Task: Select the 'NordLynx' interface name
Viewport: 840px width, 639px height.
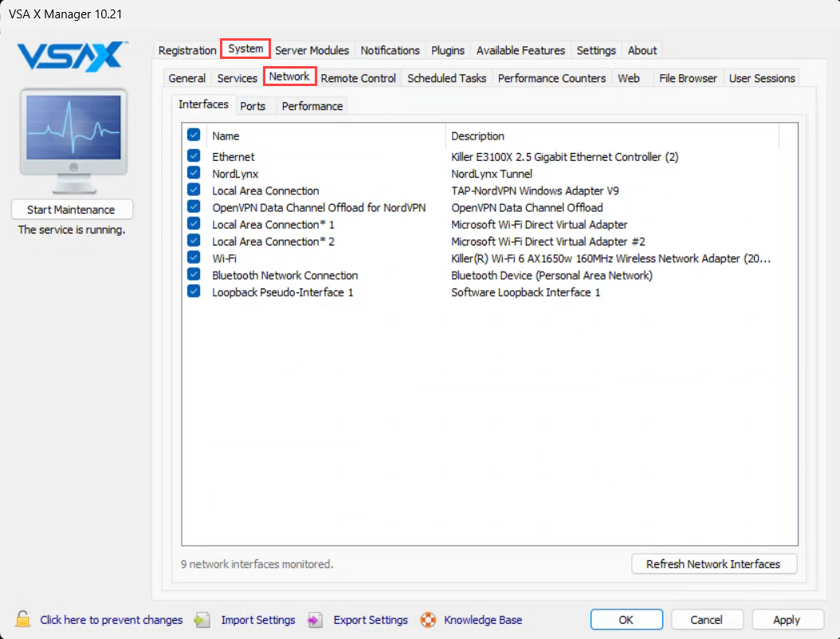Action: (235, 174)
